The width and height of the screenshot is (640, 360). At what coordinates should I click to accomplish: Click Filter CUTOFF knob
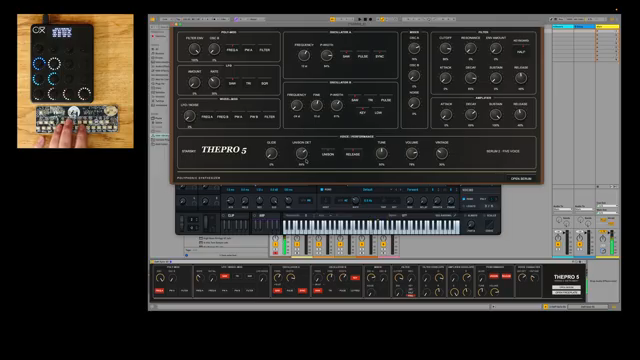point(445,49)
